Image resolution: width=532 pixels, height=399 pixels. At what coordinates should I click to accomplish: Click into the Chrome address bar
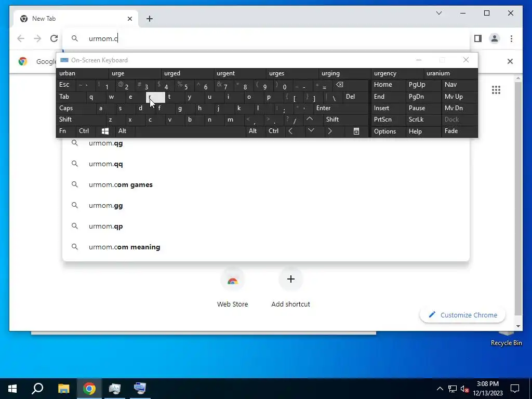(x=266, y=38)
